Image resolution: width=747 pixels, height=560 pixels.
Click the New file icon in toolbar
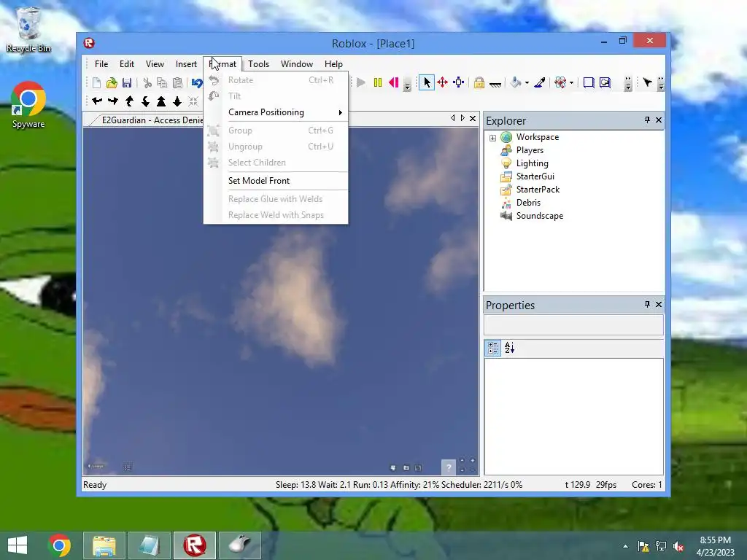[97, 83]
